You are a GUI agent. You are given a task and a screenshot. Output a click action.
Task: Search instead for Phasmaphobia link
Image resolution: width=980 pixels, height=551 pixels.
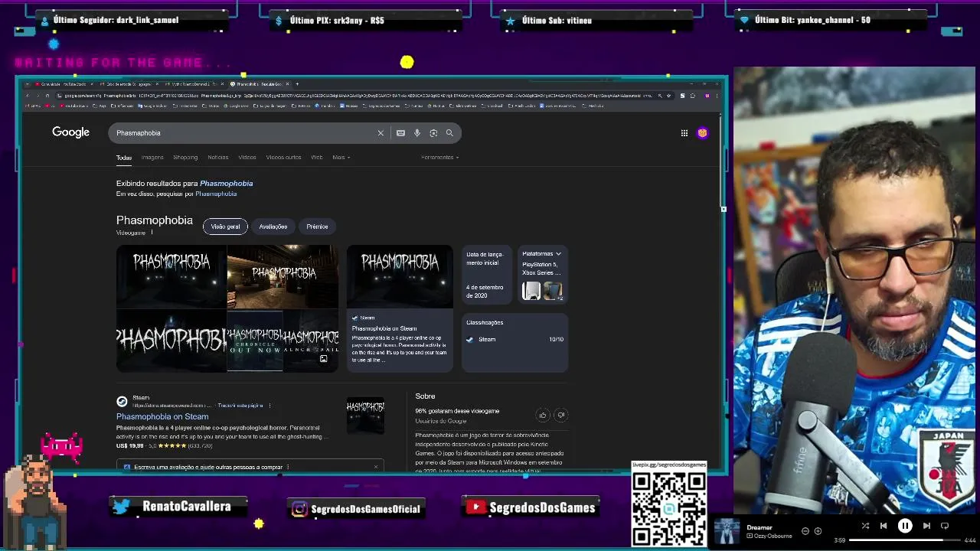(x=216, y=194)
